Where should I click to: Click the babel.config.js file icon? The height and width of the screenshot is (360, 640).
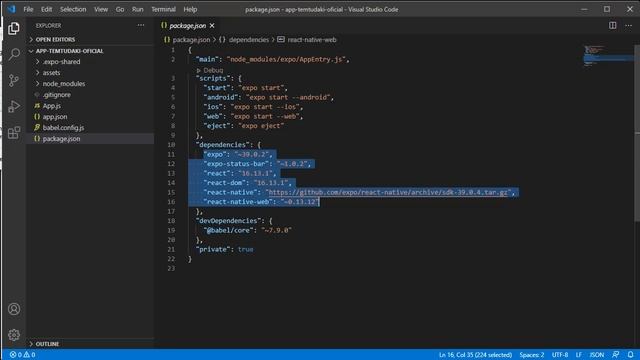(37, 127)
